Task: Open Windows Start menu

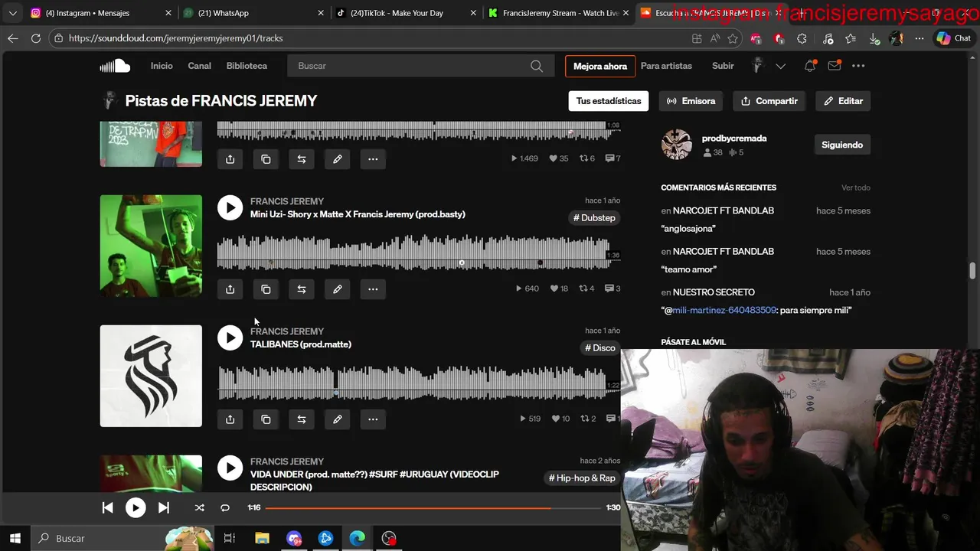Action: pyautogui.click(x=15, y=538)
